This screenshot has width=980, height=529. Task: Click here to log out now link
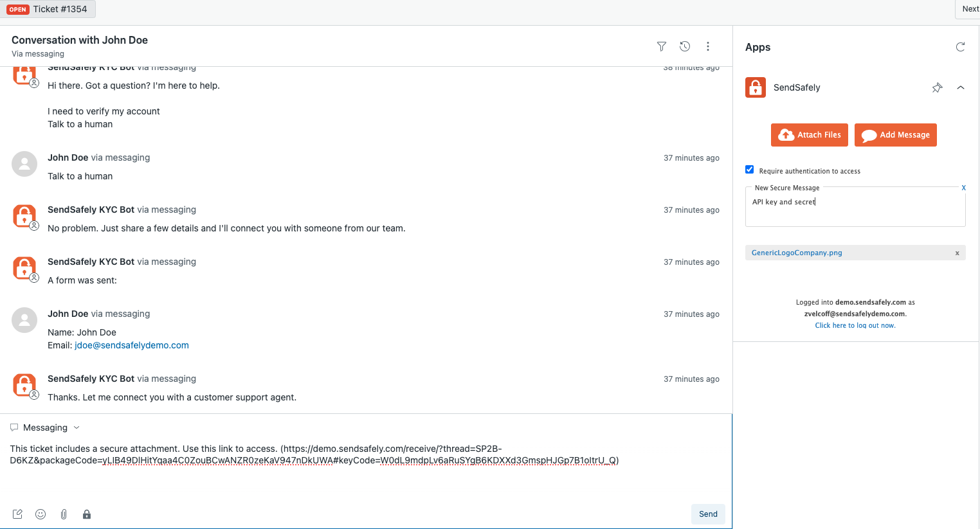click(855, 325)
